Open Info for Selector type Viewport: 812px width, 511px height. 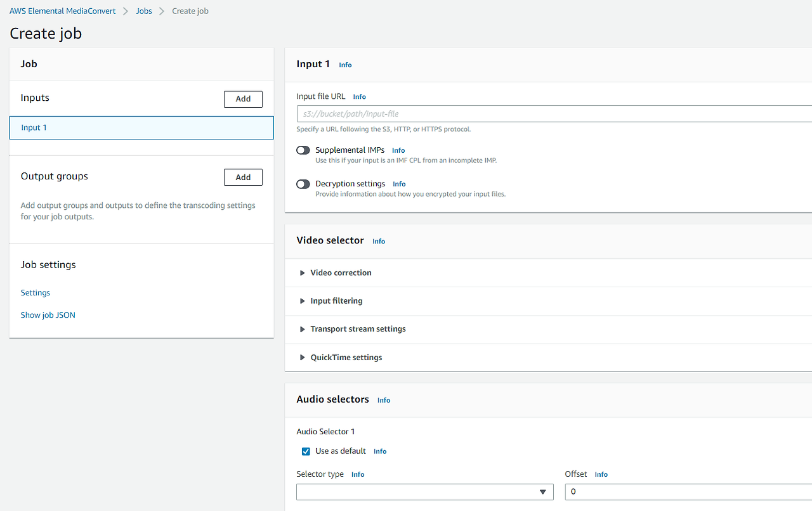coord(358,474)
